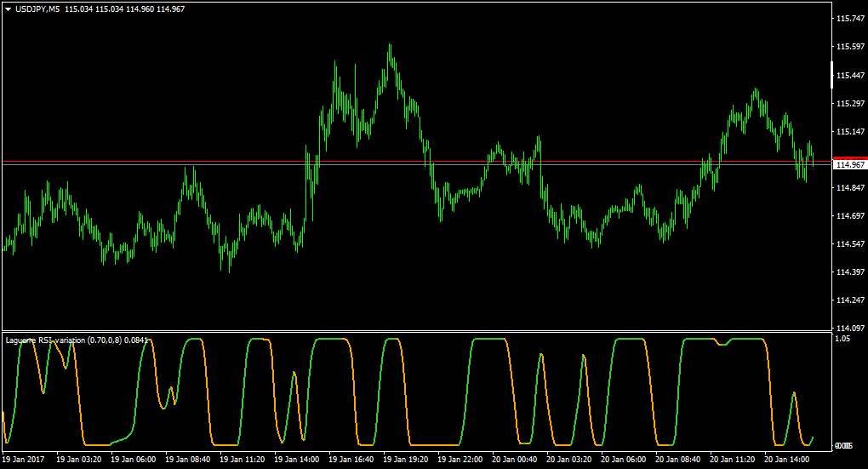Image resolution: width=868 pixels, height=469 pixels.
Task: Click the 19 Jan 16:40 time label
Action: [x=351, y=459]
